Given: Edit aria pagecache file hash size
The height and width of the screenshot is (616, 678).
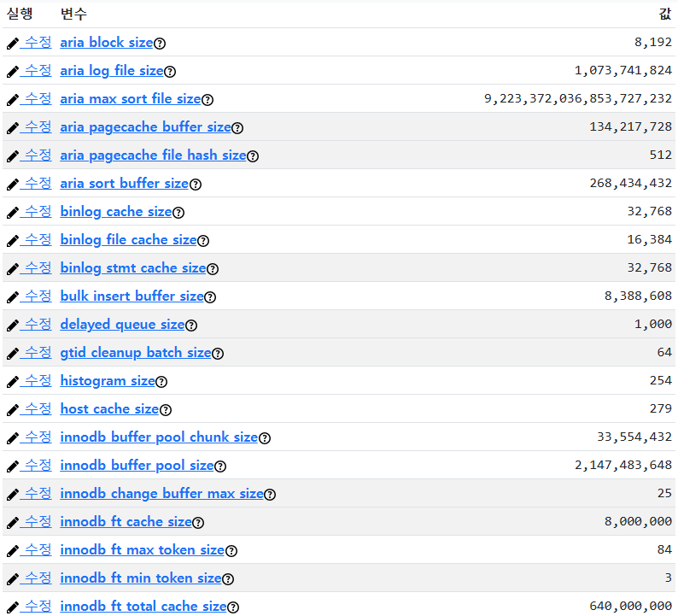Looking at the screenshot, I should pos(29,155).
